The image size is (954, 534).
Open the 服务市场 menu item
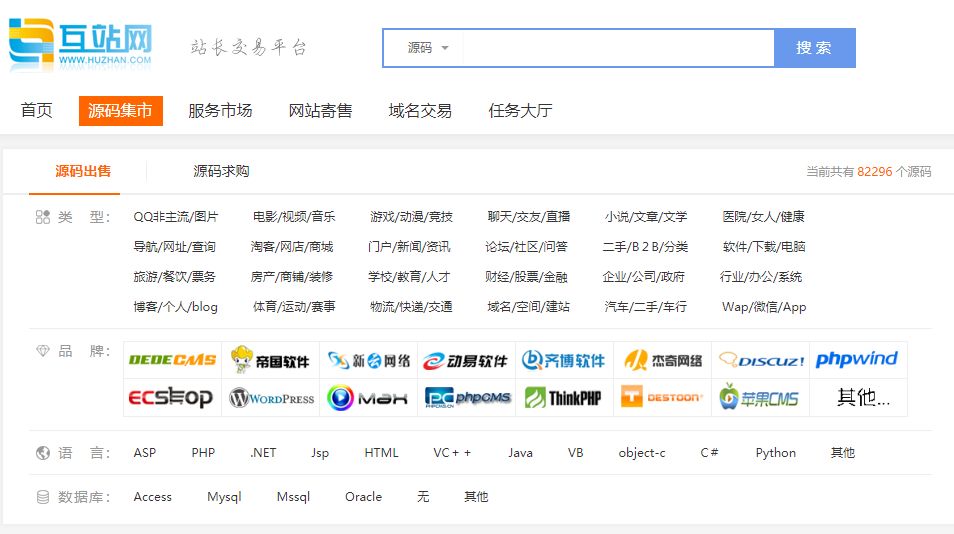220,111
